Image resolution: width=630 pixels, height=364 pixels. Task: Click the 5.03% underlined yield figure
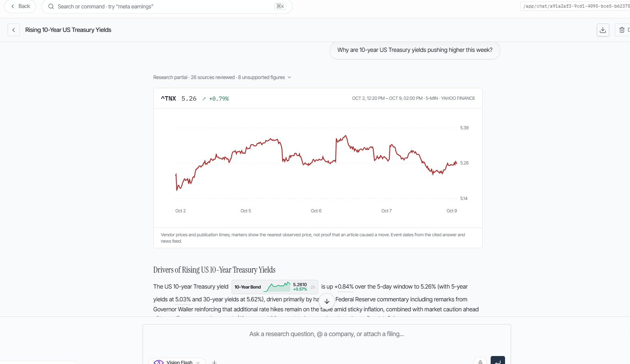[183, 300]
